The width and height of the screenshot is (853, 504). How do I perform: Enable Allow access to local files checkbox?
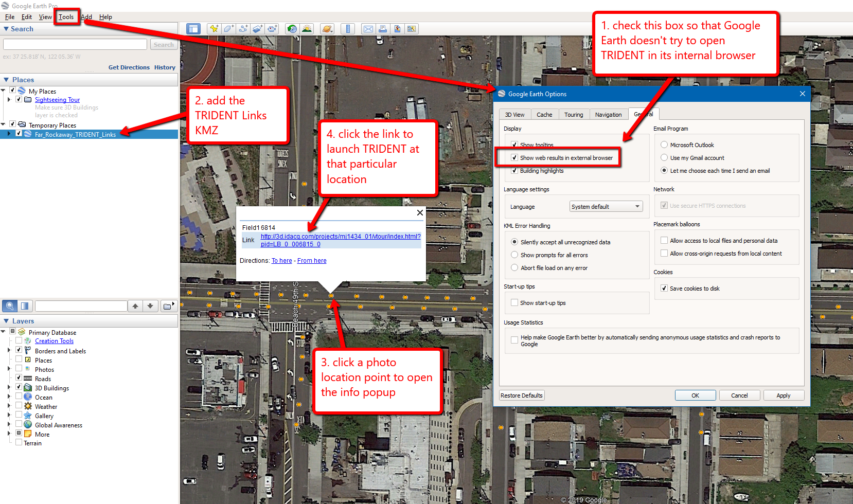pos(664,241)
